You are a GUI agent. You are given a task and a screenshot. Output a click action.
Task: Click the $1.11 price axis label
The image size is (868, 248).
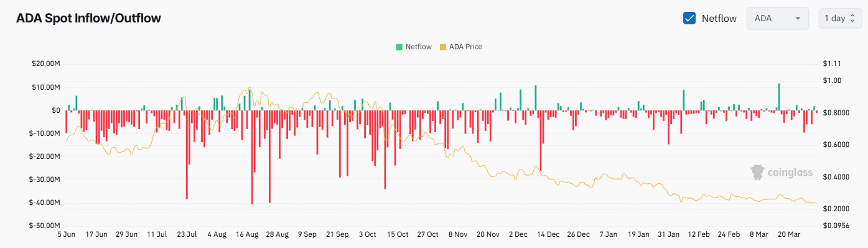pyautogui.click(x=831, y=64)
